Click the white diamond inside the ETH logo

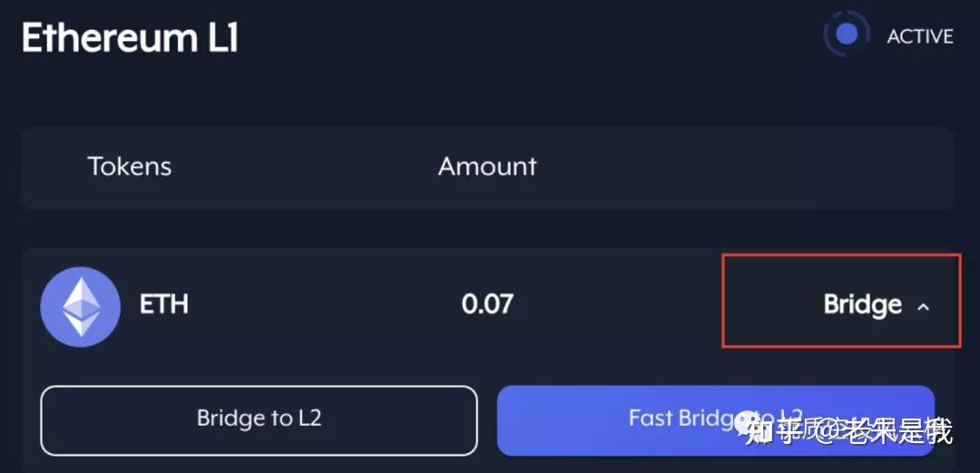pos(81,307)
